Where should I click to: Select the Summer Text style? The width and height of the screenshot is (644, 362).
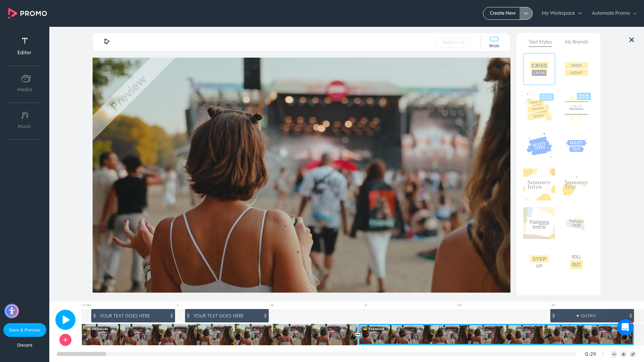[x=576, y=184]
